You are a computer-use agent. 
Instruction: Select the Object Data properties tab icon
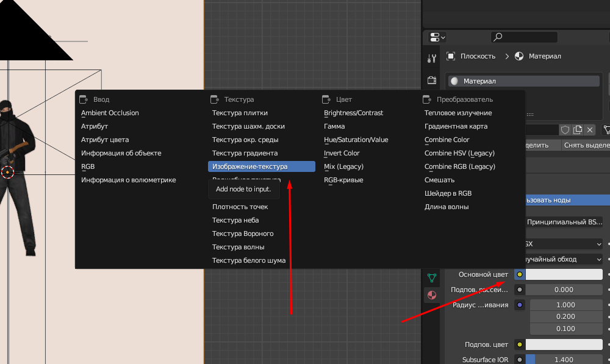(432, 278)
